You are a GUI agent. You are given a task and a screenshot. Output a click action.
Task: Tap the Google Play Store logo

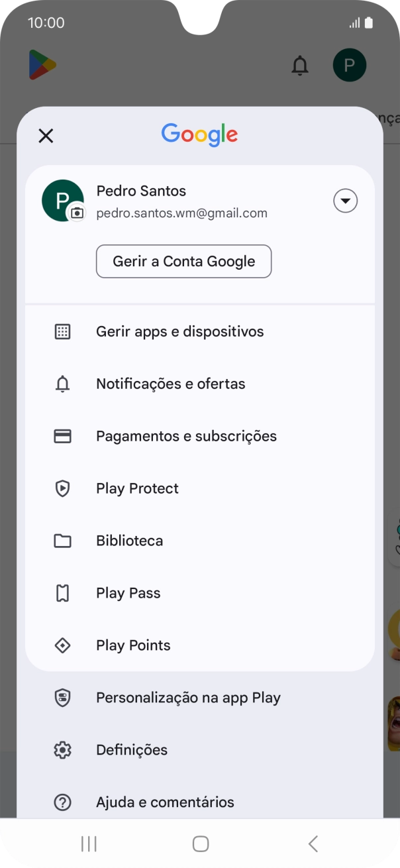(x=42, y=64)
